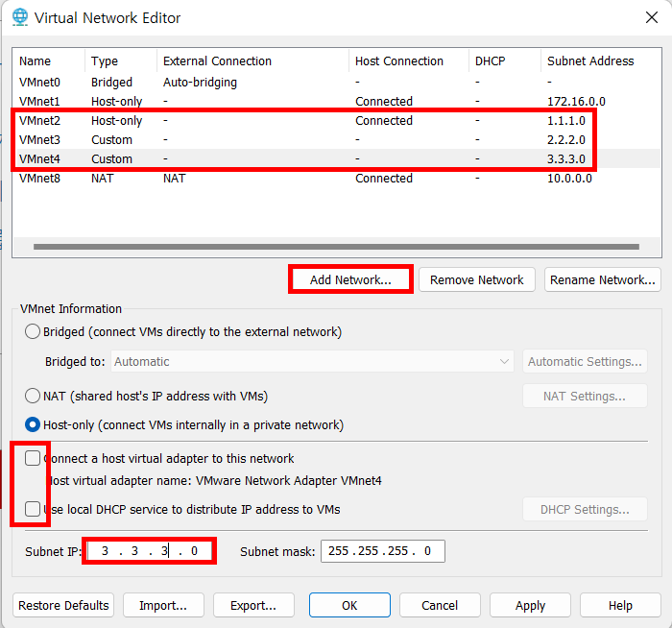Click the Rename Network button
The image size is (672, 628).
point(603,279)
